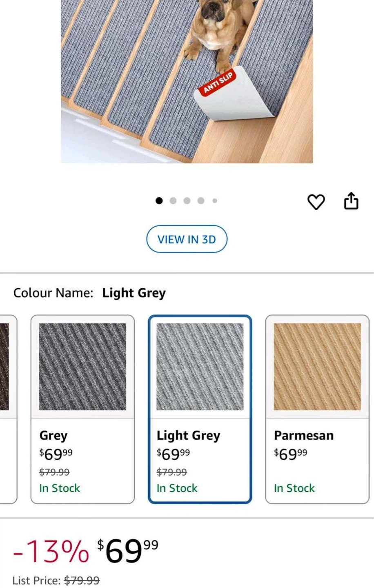Select the Light Grey colour swatch image
The image size is (374, 588).
(x=200, y=366)
